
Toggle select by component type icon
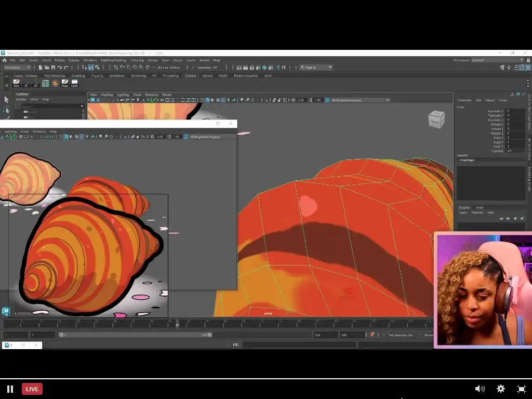click(x=97, y=68)
